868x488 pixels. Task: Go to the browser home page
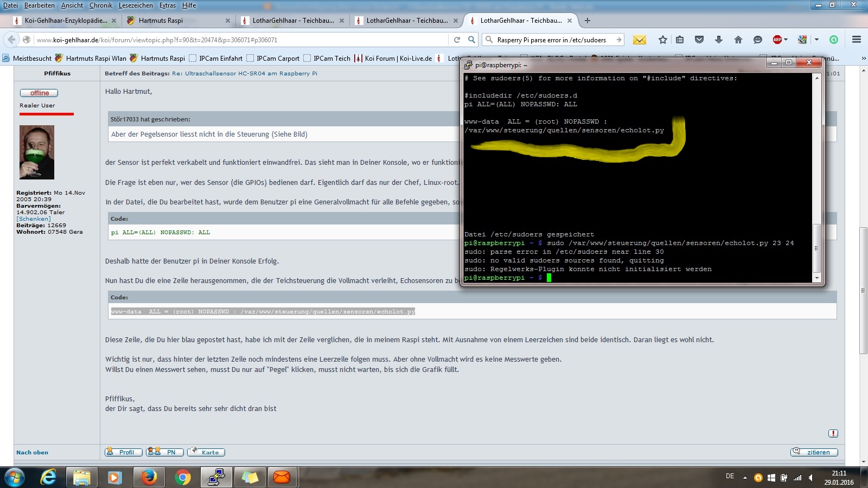(738, 40)
